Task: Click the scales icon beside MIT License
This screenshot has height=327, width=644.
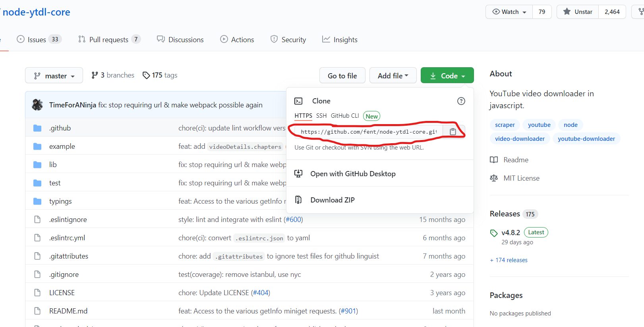Action: point(494,178)
